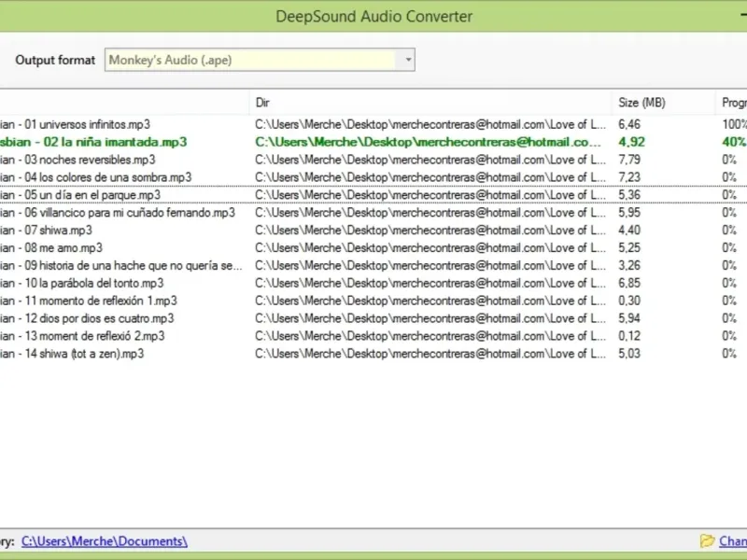Click the size value 5,94
The height and width of the screenshot is (560, 747).
629,318
